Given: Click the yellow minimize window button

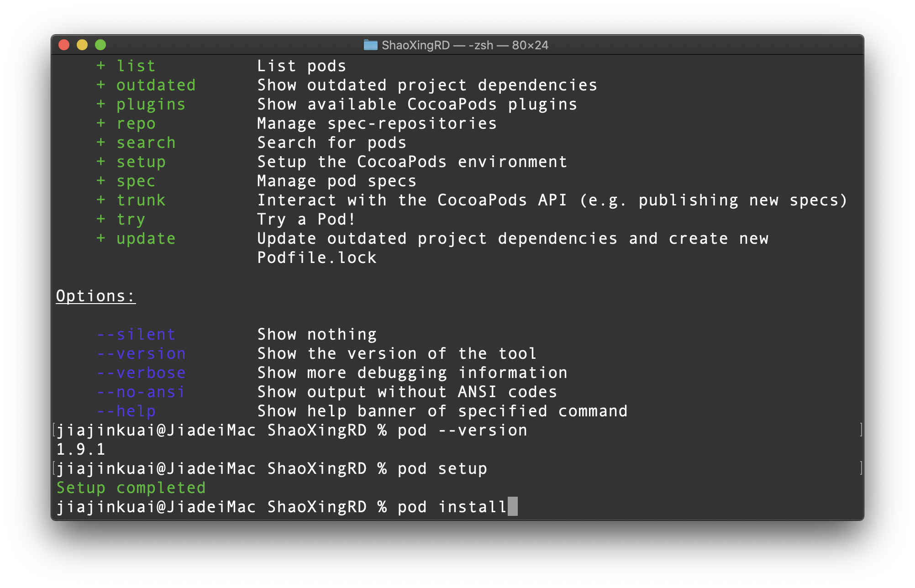Looking at the screenshot, I should coord(82,45).
